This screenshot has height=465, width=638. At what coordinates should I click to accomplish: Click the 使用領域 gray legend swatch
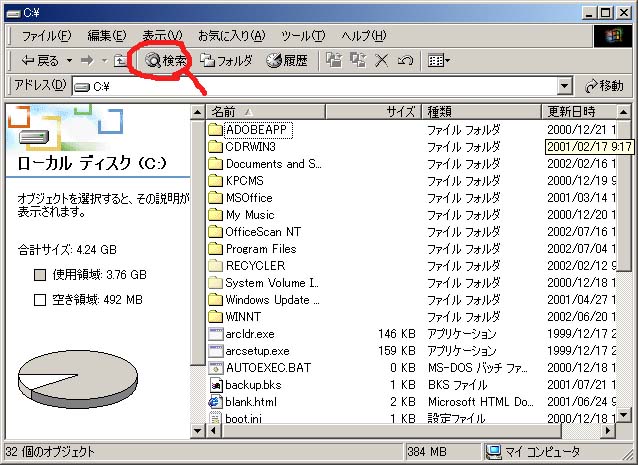(40, 275)
